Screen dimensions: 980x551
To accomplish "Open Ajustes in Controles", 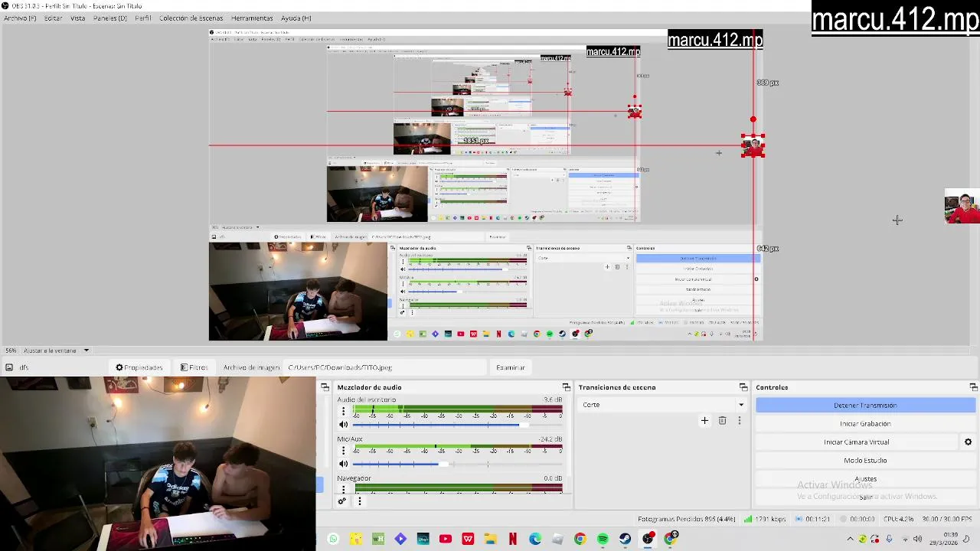I will pos(865,479).
